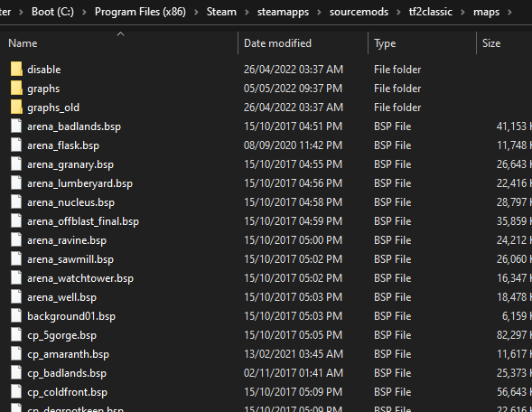The height and width of the screenshot is (412, 532).
Task: Navigate to tf2classic breadcrumb
Action: pyautogui.click(x=431, y=12)
